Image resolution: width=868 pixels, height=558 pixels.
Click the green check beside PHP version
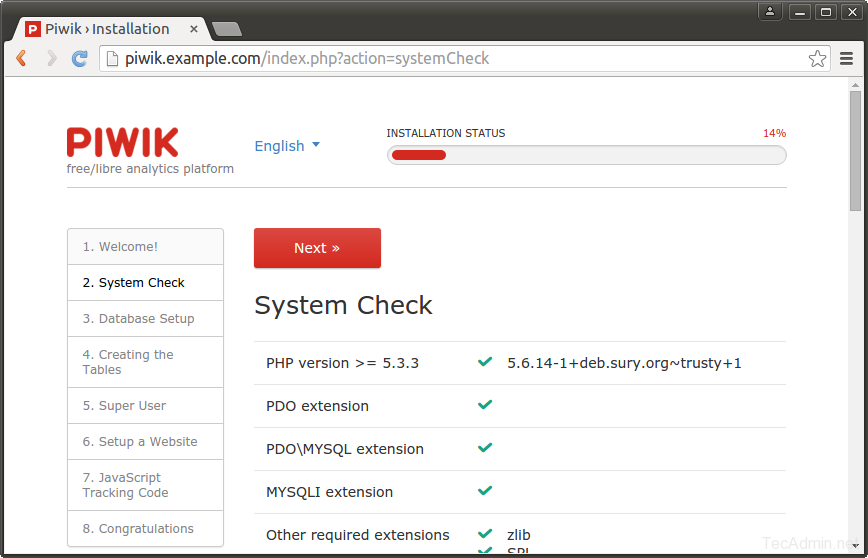(485, 362)
